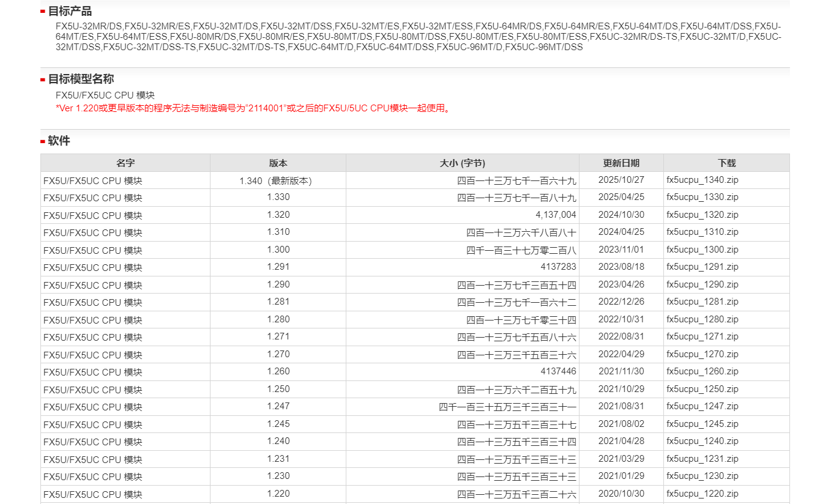Click fx5ucpu_1290.zip in the download column

point(702,284)
